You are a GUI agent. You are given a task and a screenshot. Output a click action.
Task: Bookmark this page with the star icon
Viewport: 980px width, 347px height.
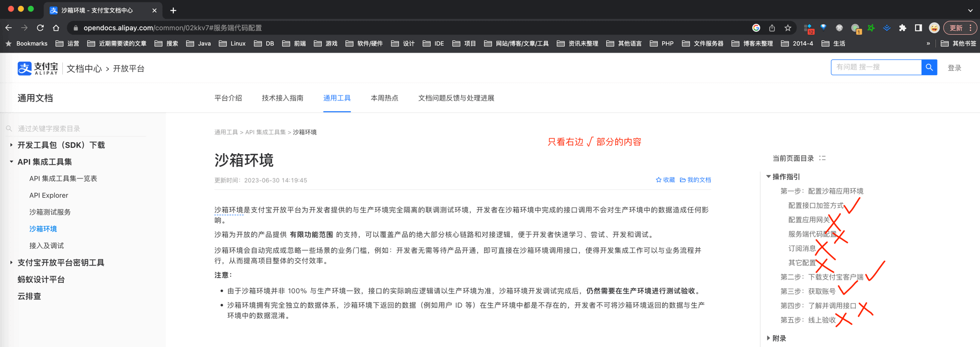pyautogui.click(x=787, y=28)
